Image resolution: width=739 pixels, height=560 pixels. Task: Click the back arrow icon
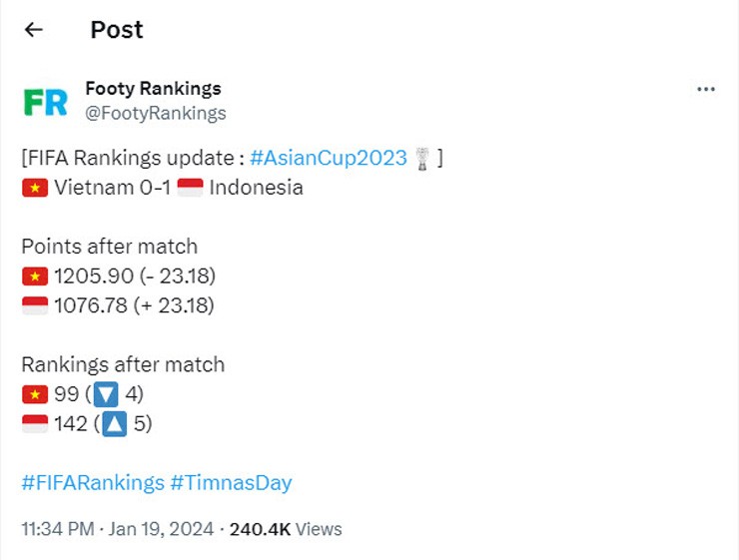pos(34,30)
